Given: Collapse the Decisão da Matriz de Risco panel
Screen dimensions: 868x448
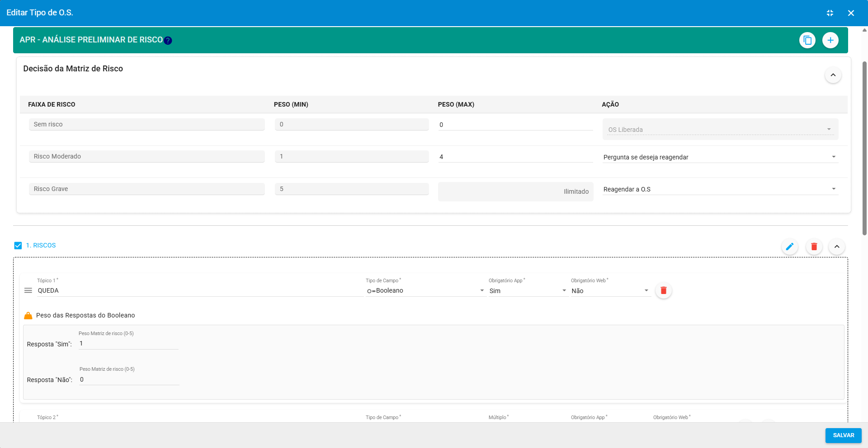Looking at the screenshot, I should 833,75.
